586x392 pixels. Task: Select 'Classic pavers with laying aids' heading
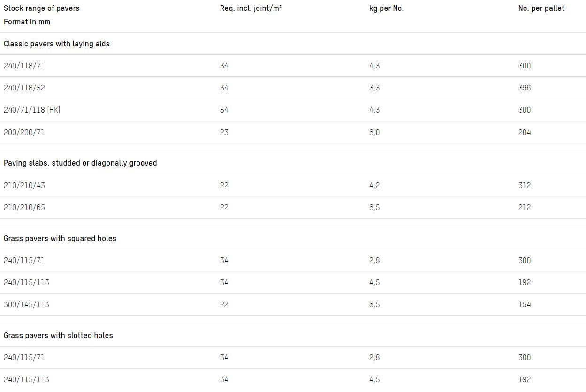pyautogui.click(x=56, y=44)
